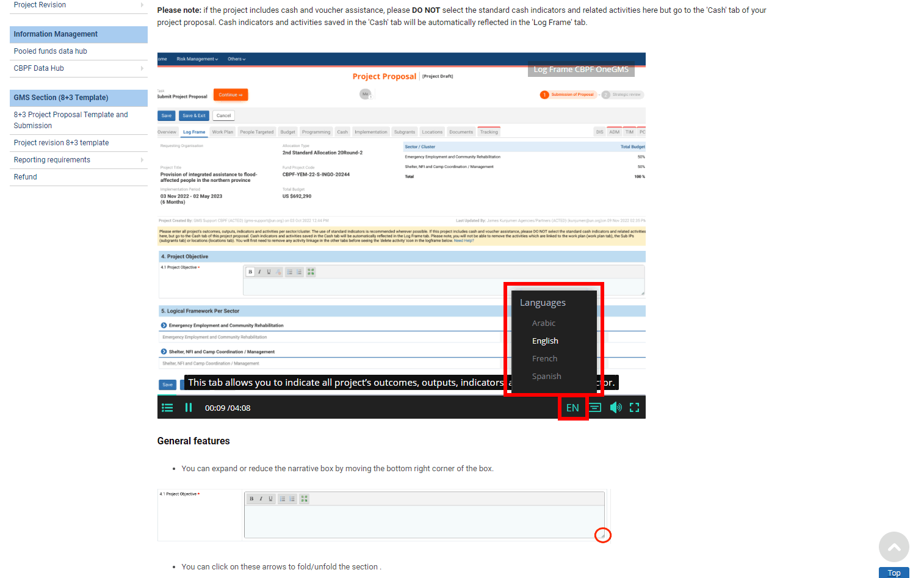The height and width of the screenshot is (578, 924).
Task: Click bulleted list icon in video's objective toolbar
Action: (x=290, y=272)
